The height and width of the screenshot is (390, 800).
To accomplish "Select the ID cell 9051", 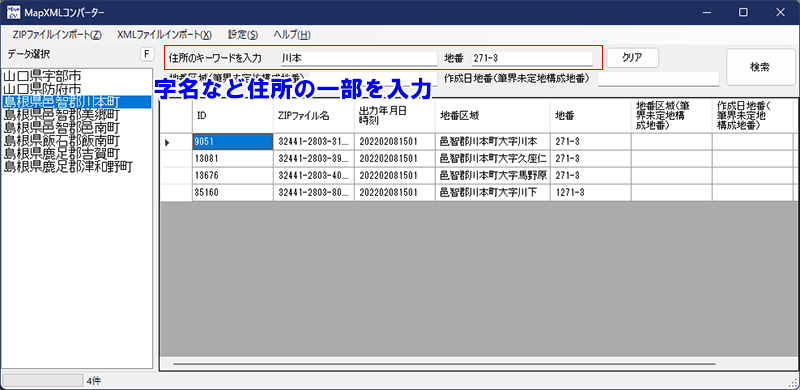I will tap(233, 142).
